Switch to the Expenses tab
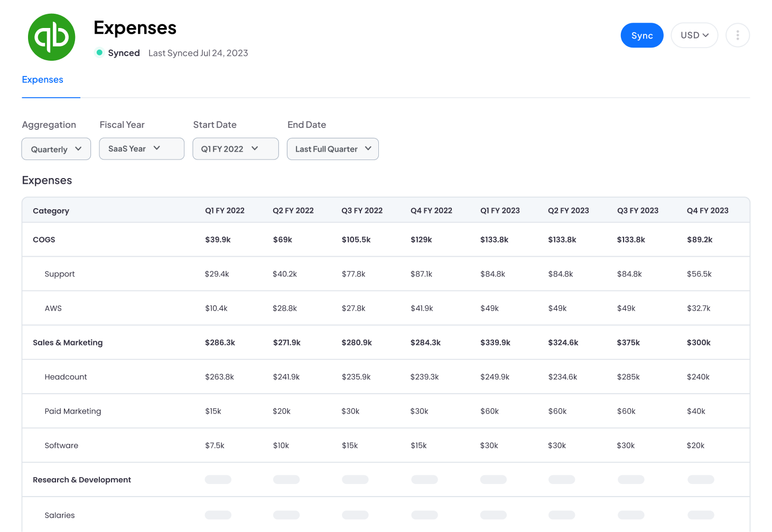 [43, 80]
